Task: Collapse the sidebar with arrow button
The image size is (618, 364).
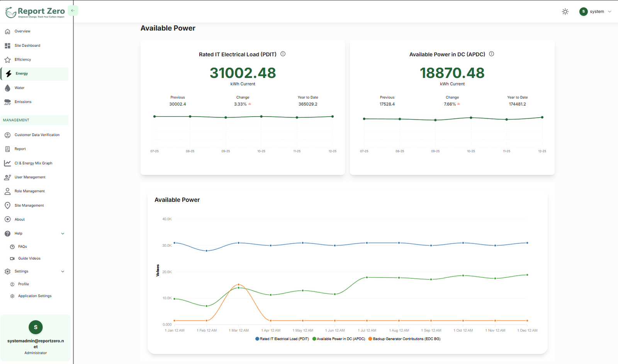Action: (73, 11)
